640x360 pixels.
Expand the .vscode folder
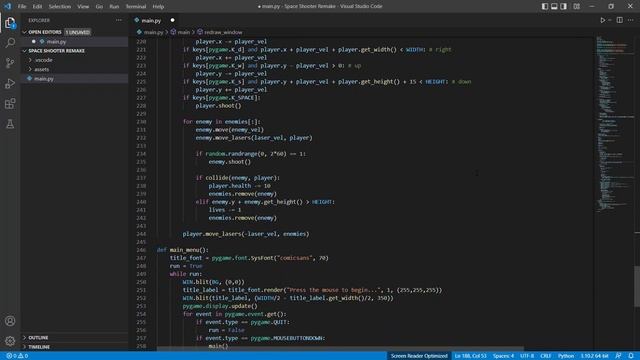coord(44,60)
